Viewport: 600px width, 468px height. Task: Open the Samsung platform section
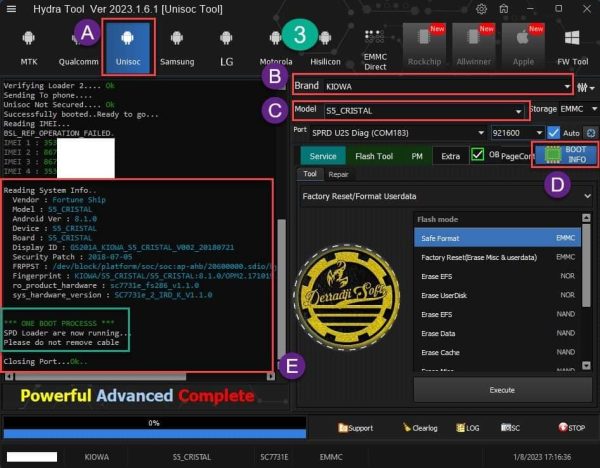(177, 48)
